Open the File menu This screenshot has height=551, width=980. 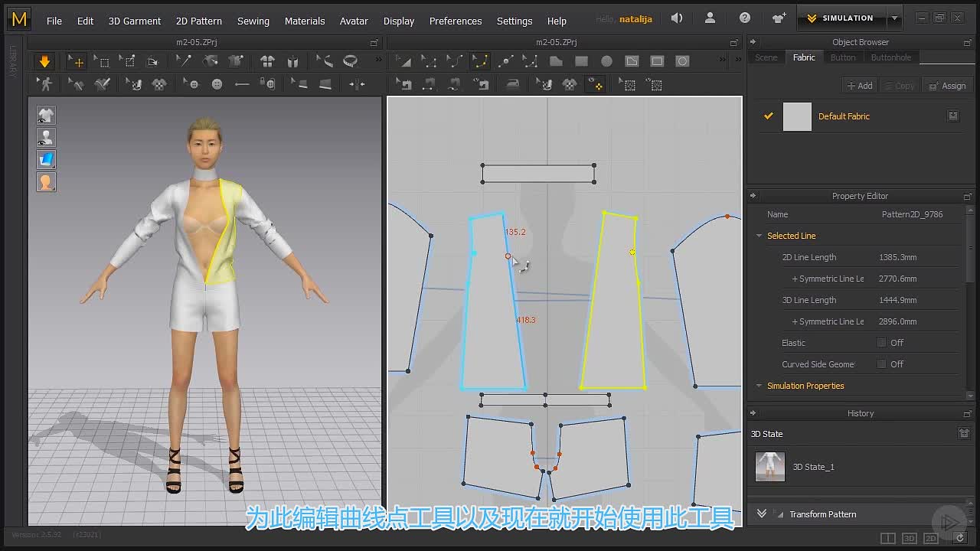coord(54,21)
